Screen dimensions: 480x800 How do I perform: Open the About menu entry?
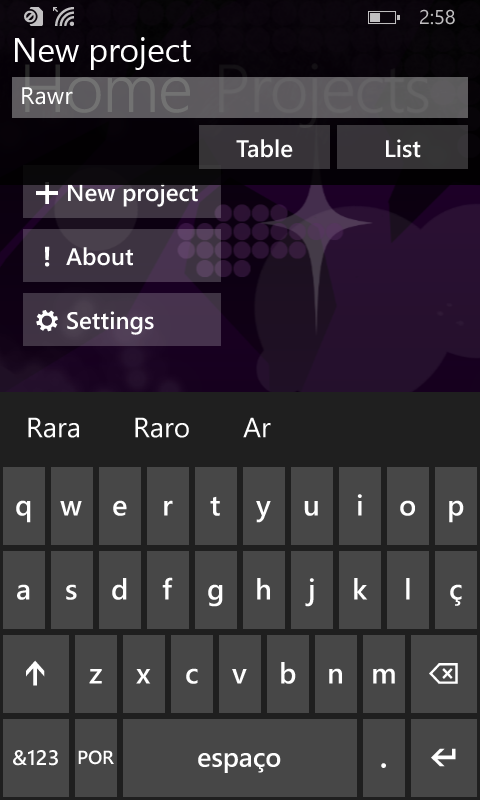[x=122, y=256]
